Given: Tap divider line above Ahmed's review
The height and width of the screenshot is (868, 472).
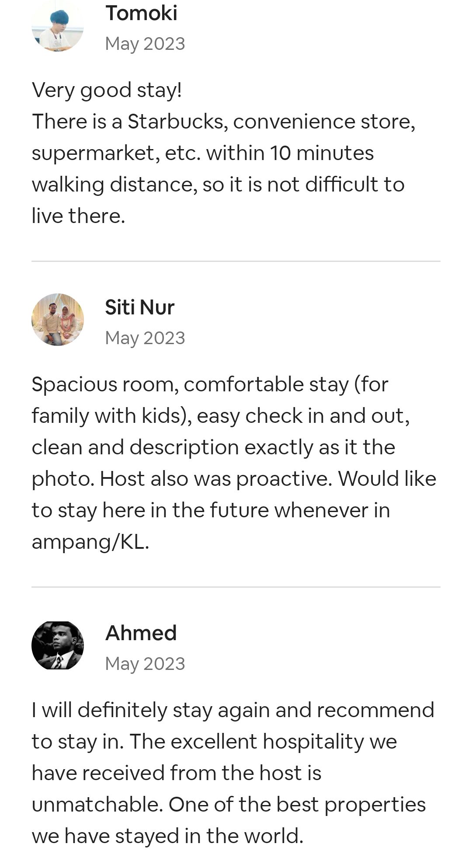Looking at the screenshot, I should 236,587.
